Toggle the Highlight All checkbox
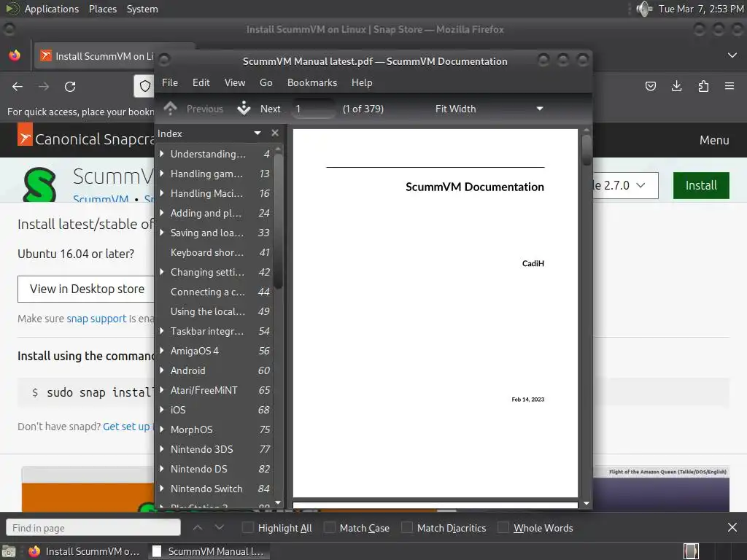Screen dimensions: 747x560 (x=247, y=527)
